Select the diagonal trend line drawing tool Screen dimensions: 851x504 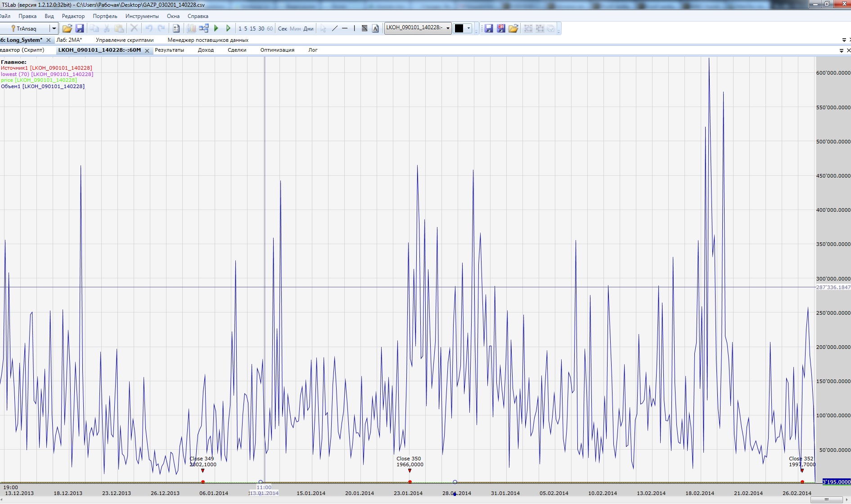(x=334, y=28)
